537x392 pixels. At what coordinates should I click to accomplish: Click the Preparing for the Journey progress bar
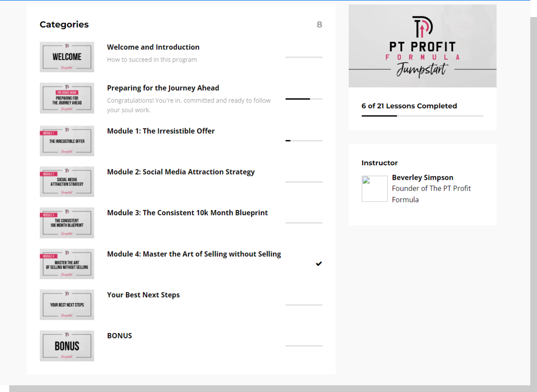click(304, 99)
